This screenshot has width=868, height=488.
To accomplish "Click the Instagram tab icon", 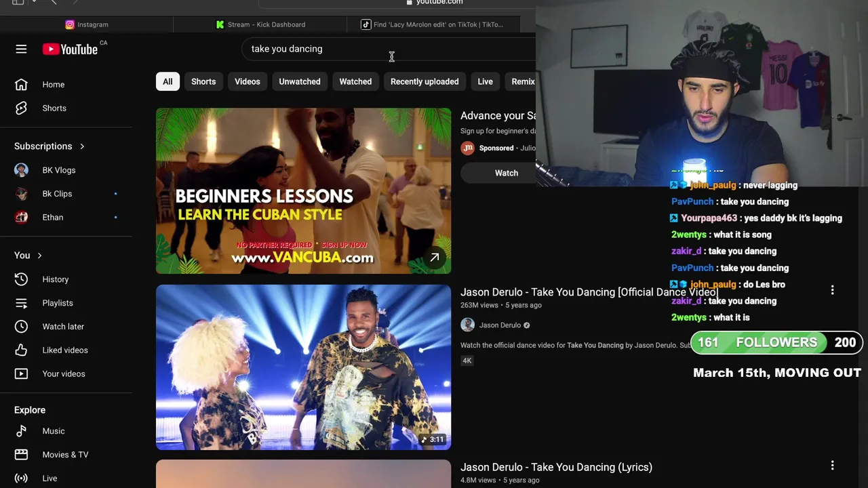I will point(69,24).
